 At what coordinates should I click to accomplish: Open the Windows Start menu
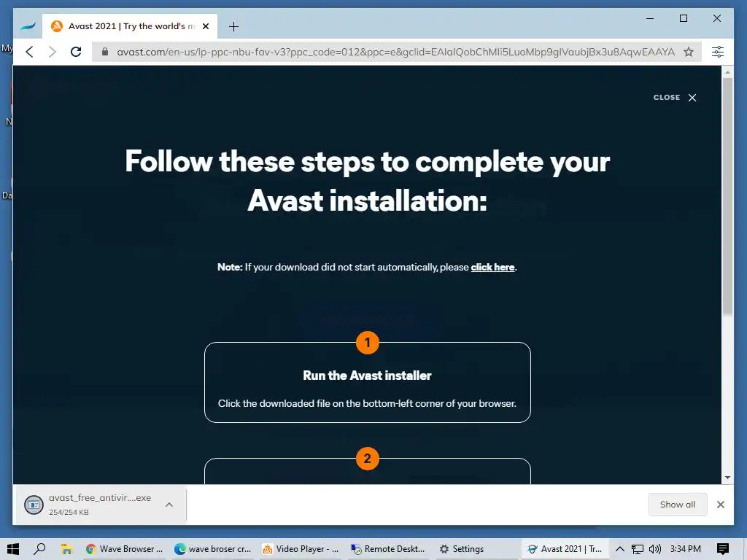(x=13, y=549)
